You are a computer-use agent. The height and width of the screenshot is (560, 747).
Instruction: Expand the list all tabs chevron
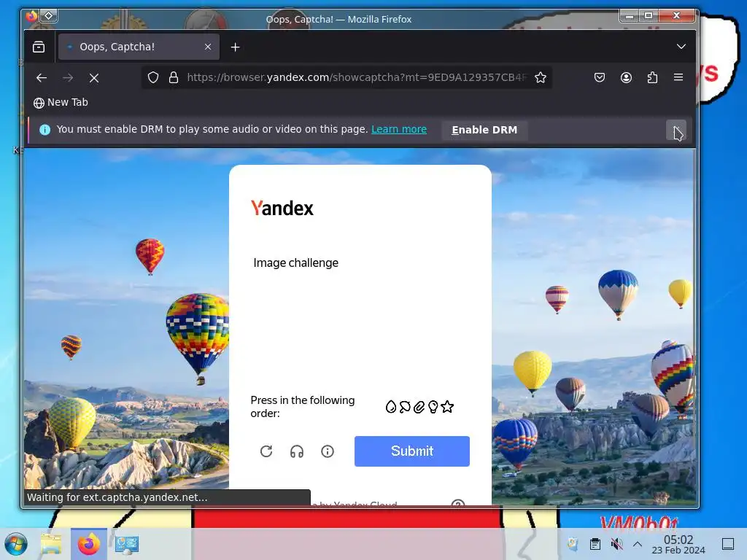681,47
